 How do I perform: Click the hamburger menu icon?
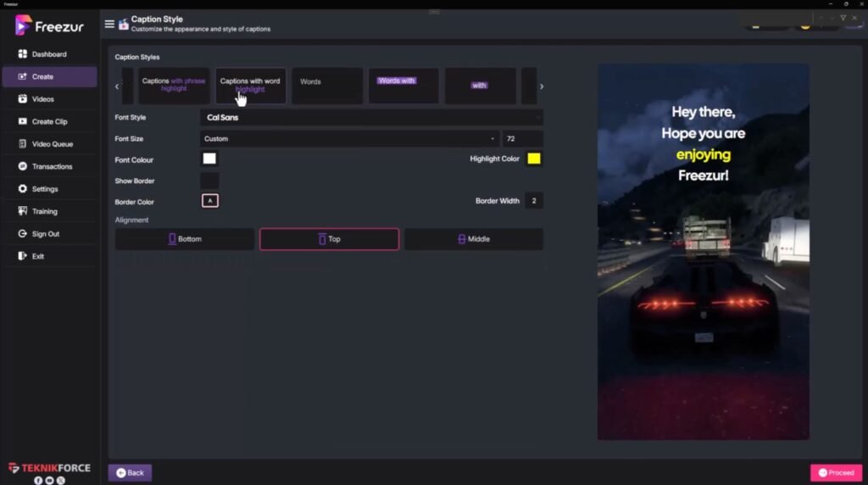pos(109,24)
